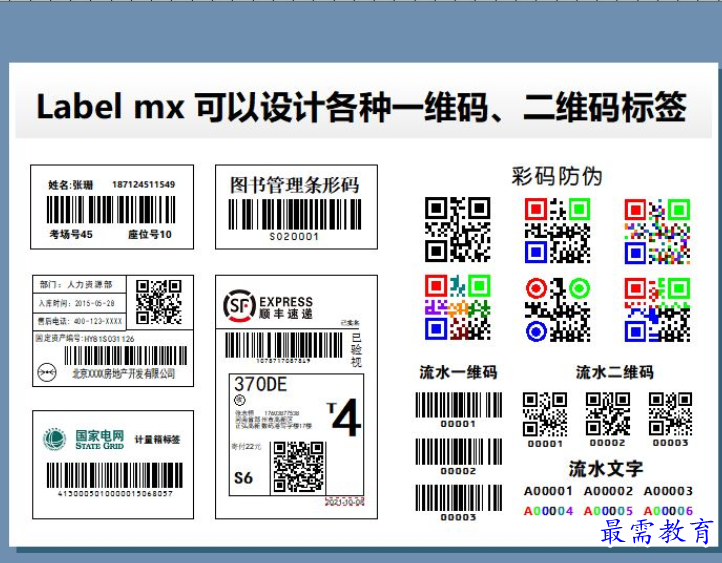The width and height of the screenshot is (722, 563).
Task: Click the large T4 text
Action: click(344, 418)
